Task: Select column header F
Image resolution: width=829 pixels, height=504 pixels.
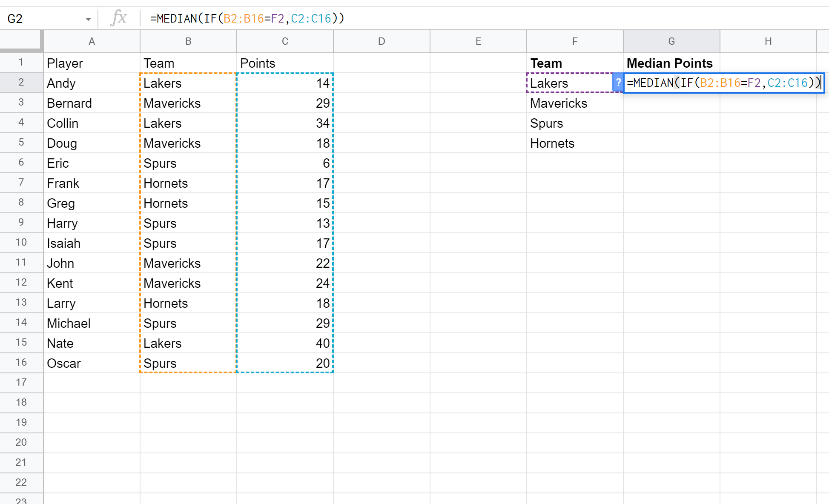Action: (575, 41)
